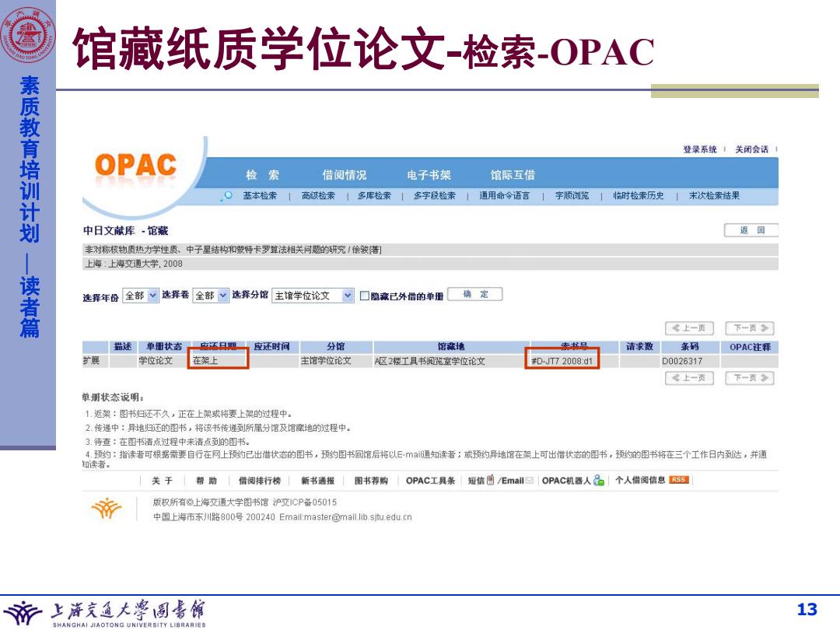840x630 pixels.
Task: Click the orange library logo in the footer
Action: [x=107, y=509]
